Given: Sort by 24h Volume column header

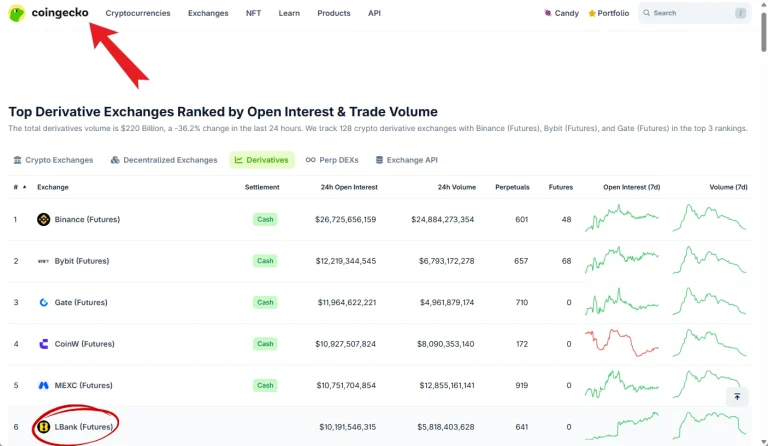Looking at the screenshot, I should coord(456,187).
